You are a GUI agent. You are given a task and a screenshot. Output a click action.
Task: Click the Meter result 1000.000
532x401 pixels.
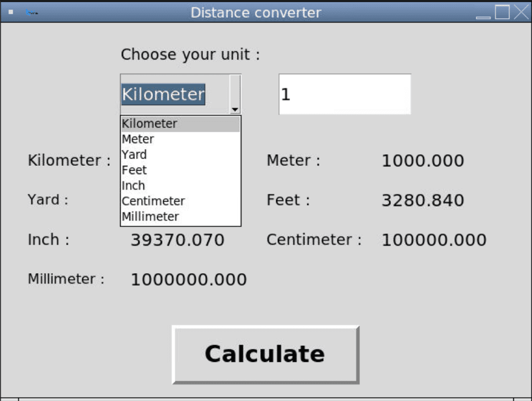pyautogui.click(x=423, y=161)
